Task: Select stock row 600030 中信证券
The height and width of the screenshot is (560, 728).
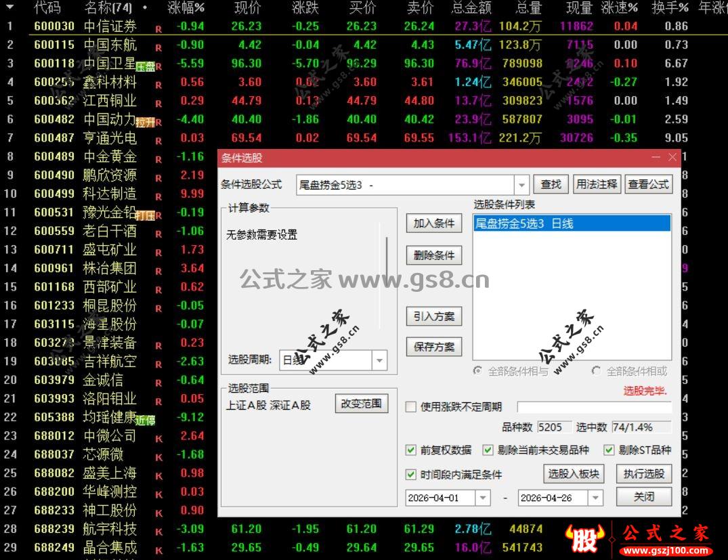Action: pyautogui.click(x=364, y=26)
